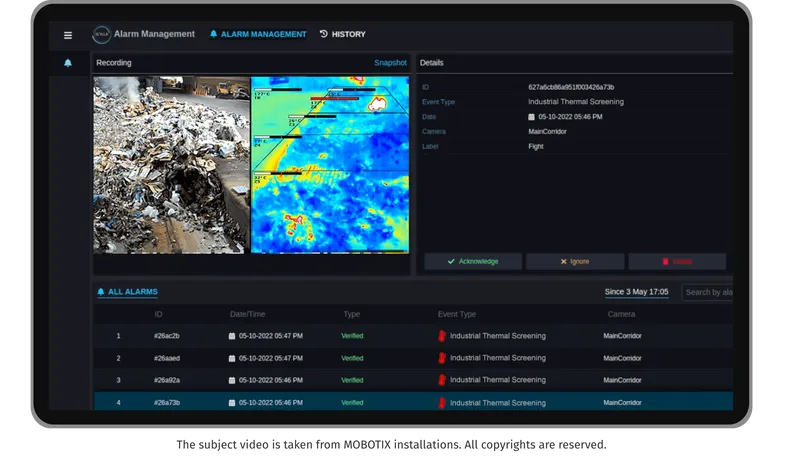
Task: Switch to the HISTORY tab
Action: [342, 34]
